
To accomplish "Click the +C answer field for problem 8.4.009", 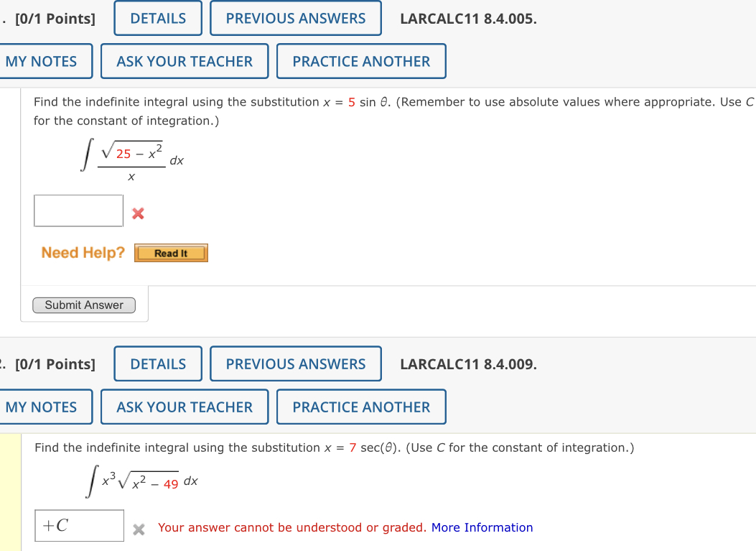I will tap(79, 526).
